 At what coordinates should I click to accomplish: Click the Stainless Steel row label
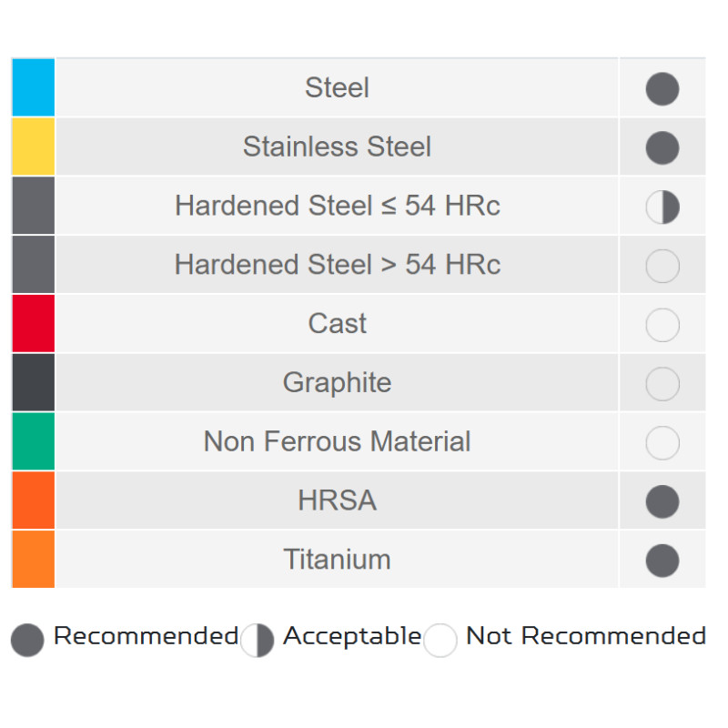click(x=337, y=147)
